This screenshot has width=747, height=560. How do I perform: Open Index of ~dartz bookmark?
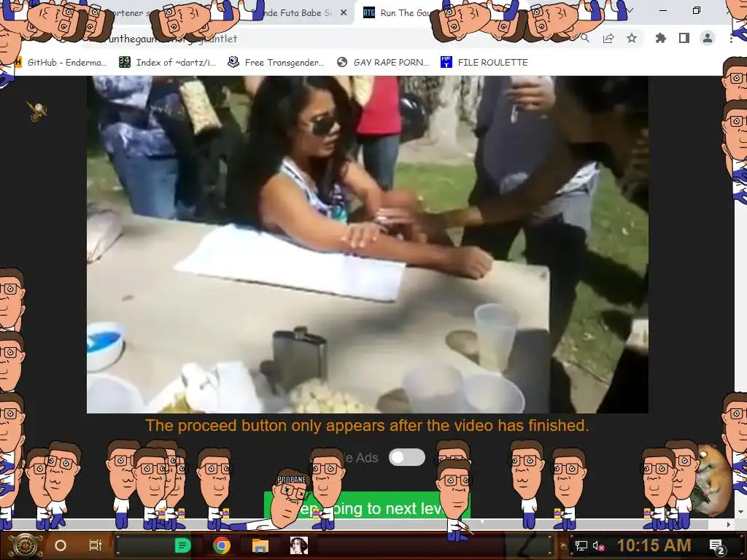pos(167,63)
